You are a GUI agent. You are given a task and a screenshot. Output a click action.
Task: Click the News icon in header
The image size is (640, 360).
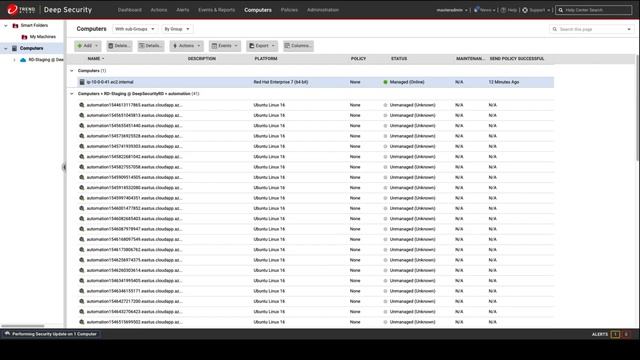tap(476, 10)
